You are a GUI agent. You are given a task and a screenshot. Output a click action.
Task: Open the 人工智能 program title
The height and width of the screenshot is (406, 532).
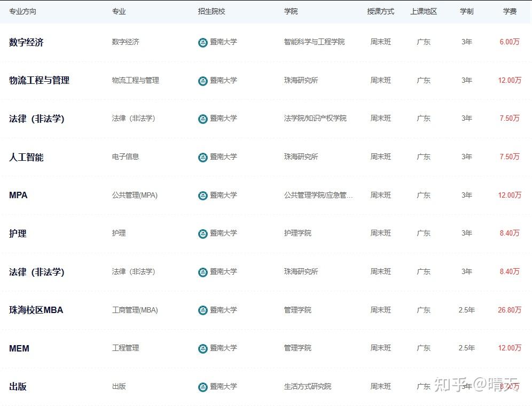[x=26, y=157]
